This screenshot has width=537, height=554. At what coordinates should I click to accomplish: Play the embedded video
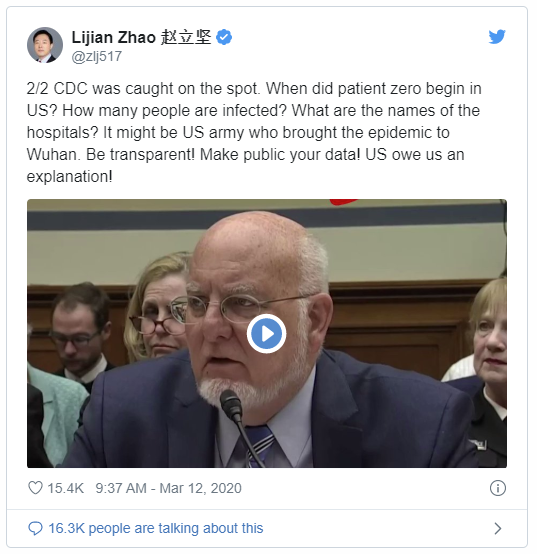pyautogui.click(x=266, y=334)
